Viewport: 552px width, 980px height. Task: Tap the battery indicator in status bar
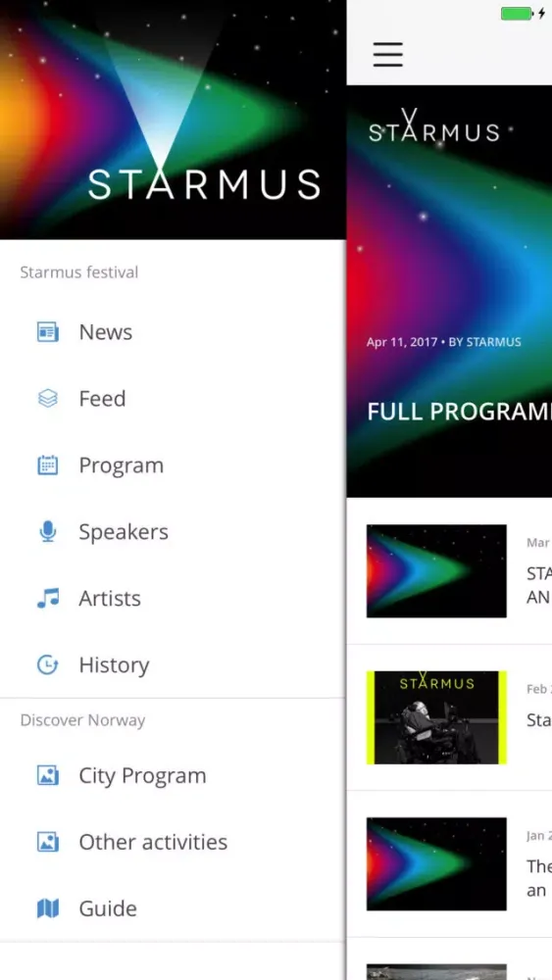coord(517,13)
